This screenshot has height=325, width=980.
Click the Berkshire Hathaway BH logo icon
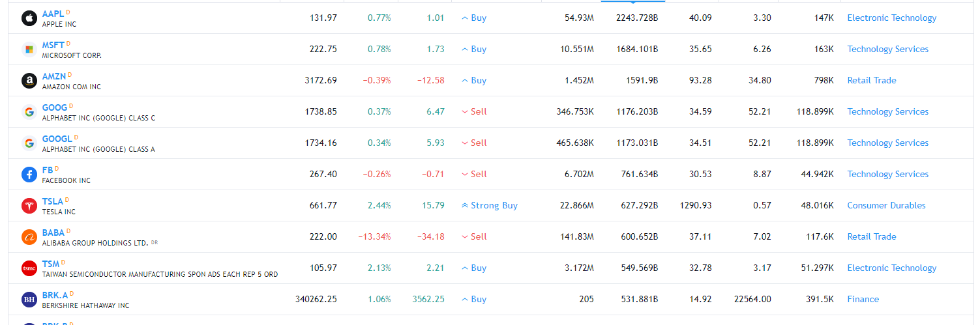(29, 300)
